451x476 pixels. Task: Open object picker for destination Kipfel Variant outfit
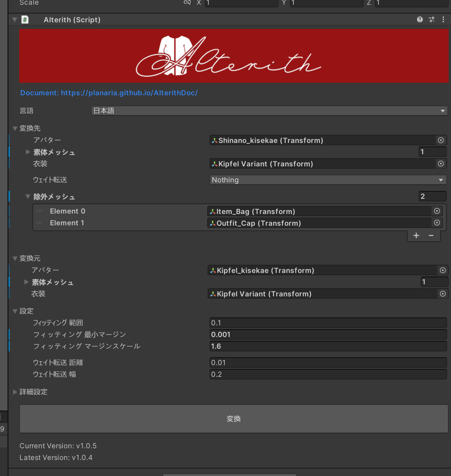click(x=441, y=164)
